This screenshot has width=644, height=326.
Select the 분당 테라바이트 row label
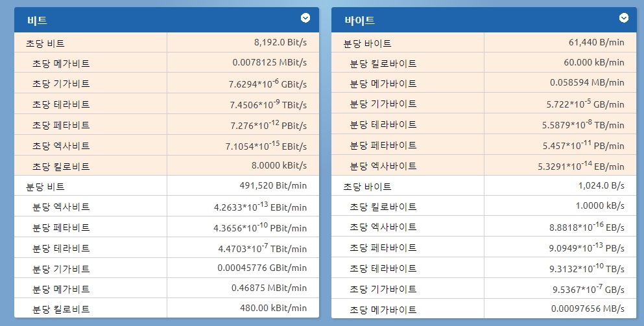coord(383,124)
